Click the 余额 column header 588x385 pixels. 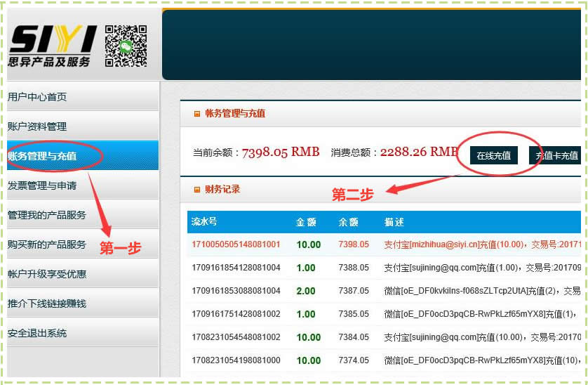[348, 222]
